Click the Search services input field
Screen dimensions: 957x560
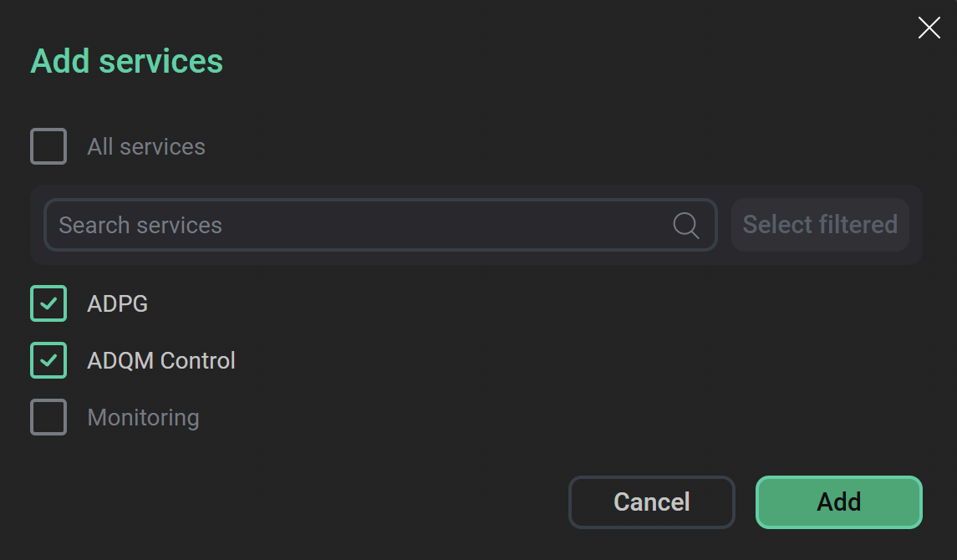point(334,224)
